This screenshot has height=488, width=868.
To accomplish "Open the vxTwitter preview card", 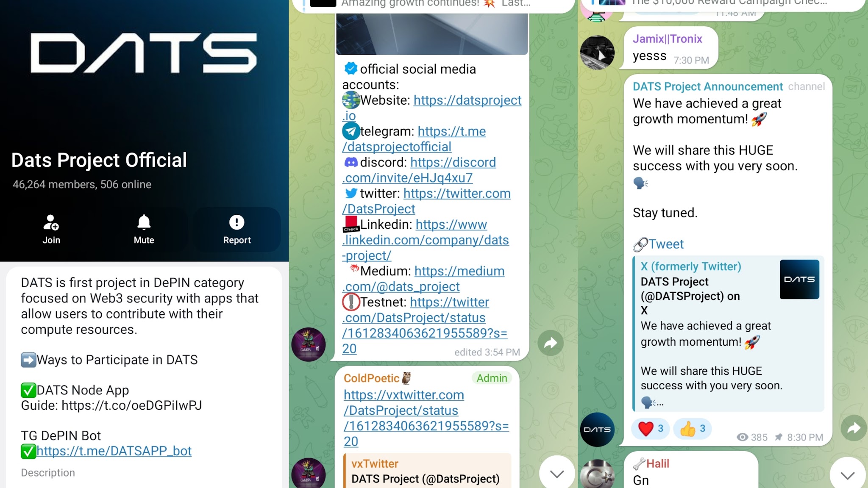I will pyautogui.click(x=428, y=471).
